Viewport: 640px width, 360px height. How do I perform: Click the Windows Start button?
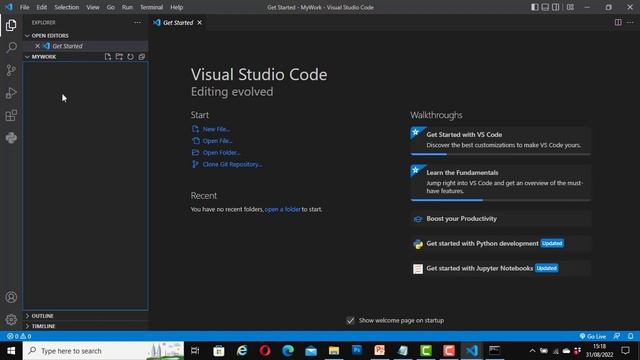[x=11, y=351]
